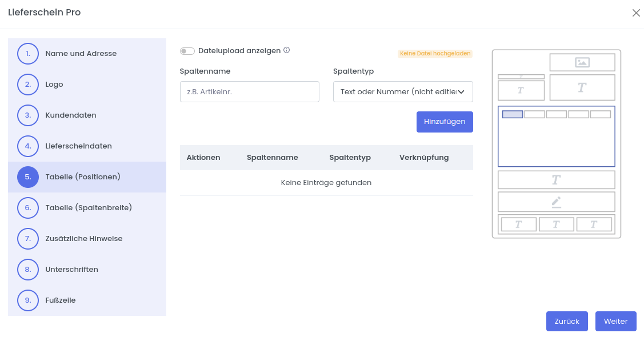Click the Weiter button
This screenshot has height=341, width=644.
pos(615,321)
